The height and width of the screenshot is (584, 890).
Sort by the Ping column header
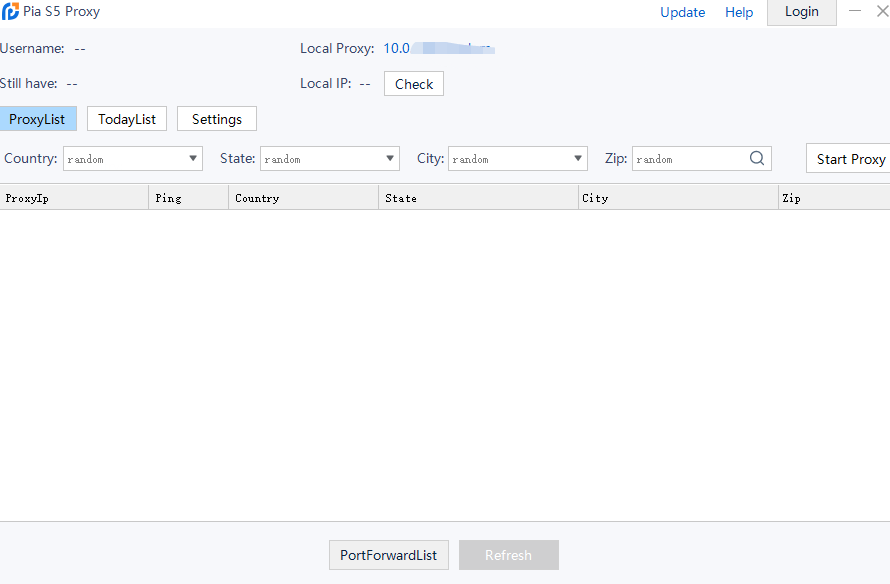click(x=188, y=198)
